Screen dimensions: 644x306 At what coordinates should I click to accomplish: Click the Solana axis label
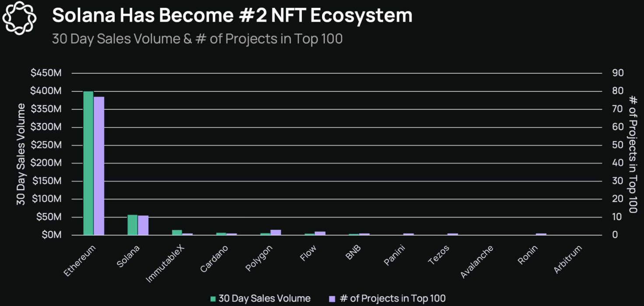coord(128,256)
